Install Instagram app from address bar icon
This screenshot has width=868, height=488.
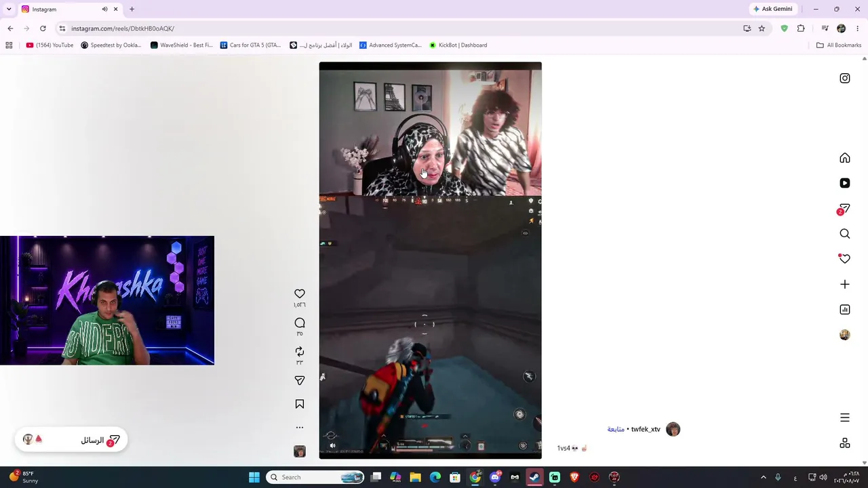click(747, 28)
